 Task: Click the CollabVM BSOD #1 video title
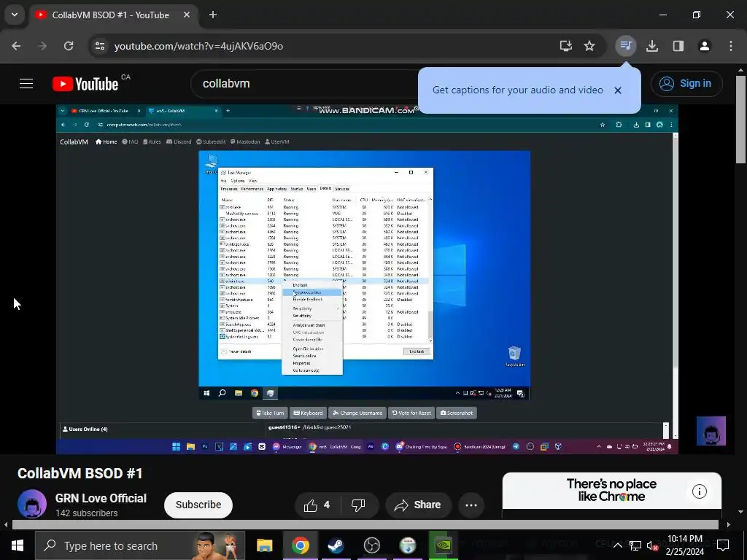[x=80, y=473]
